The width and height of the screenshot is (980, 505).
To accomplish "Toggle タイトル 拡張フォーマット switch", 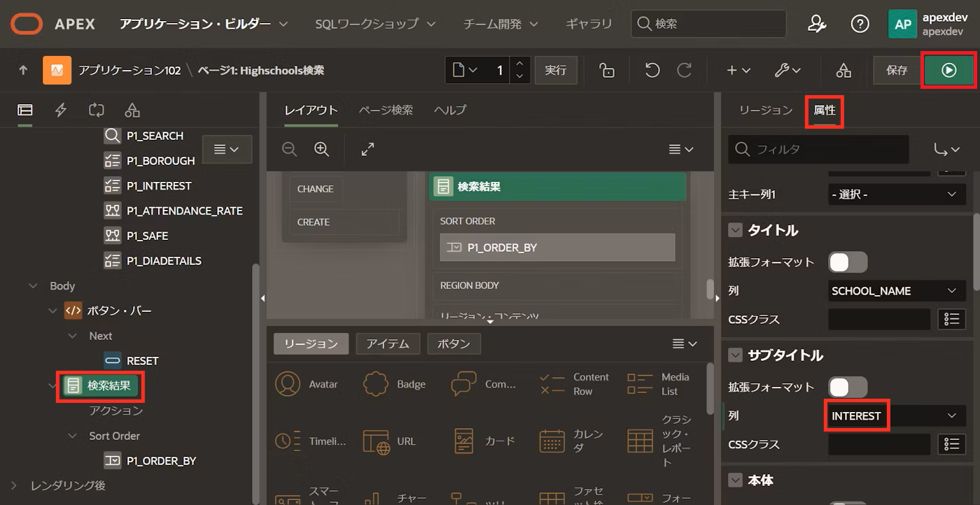I will [848, 262].
